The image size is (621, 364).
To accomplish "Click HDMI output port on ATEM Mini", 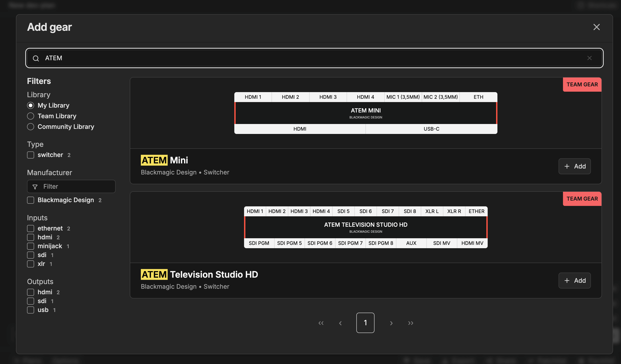I will [300, 129].
